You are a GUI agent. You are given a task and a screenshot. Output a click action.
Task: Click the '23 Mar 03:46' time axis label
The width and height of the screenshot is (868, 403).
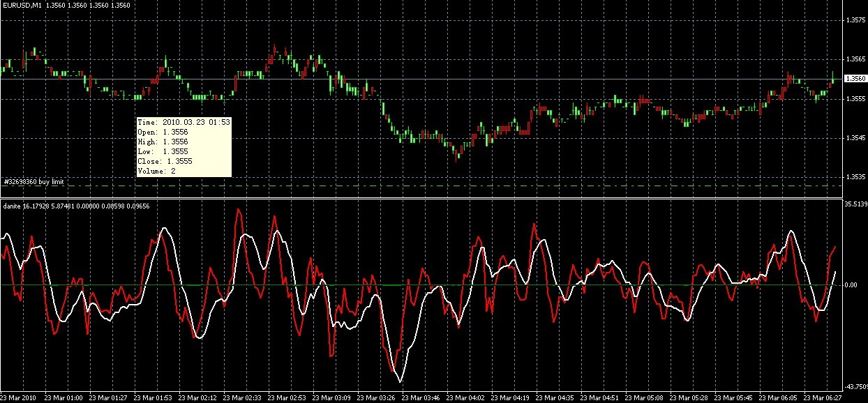[x=421, y=398]
